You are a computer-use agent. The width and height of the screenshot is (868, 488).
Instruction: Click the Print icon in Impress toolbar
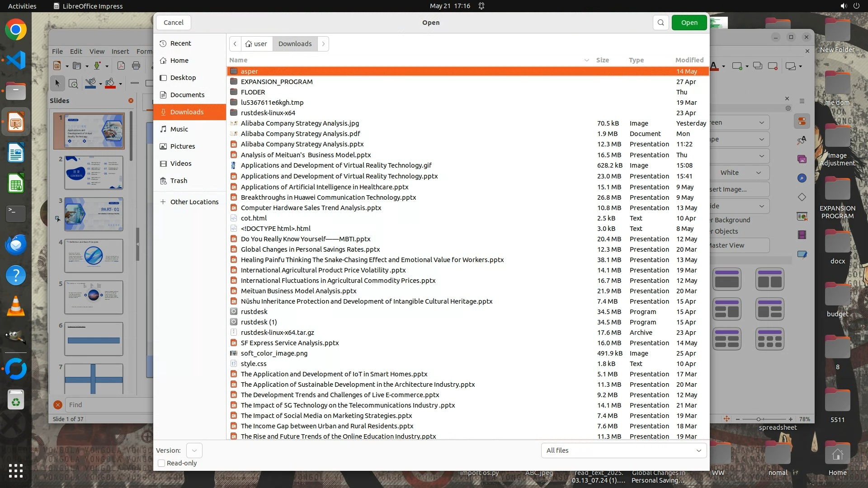point(136,66)
